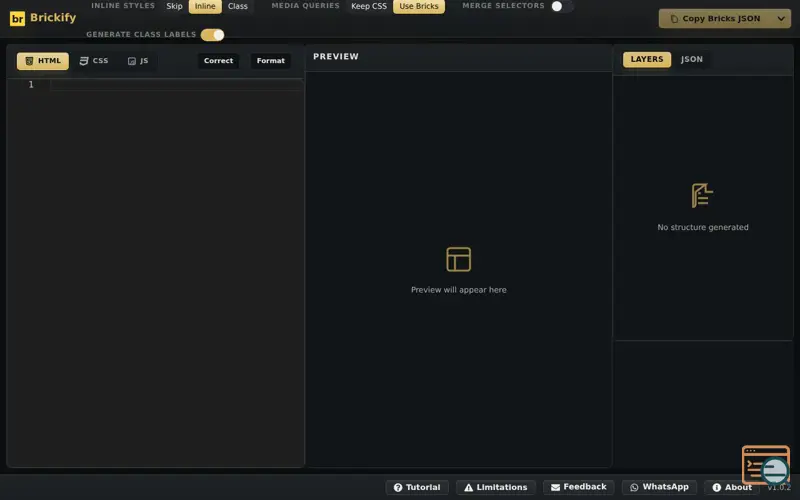This screenshot has width=800, height=500.
Task: Choose Keep CSS for media queries
Action: coord(369,6)
